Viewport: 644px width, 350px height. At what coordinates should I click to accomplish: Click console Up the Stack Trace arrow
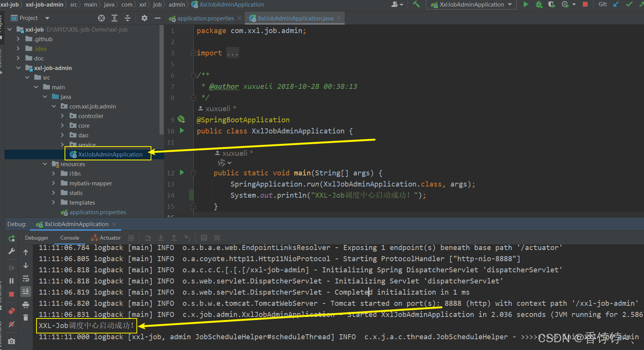click(x=26, y=252)
